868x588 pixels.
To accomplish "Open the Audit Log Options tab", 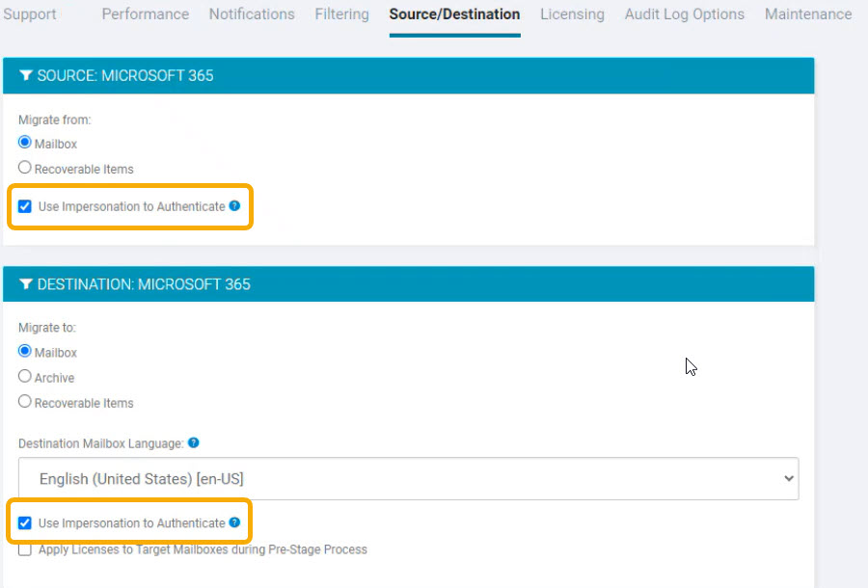I will coord(684,13).
